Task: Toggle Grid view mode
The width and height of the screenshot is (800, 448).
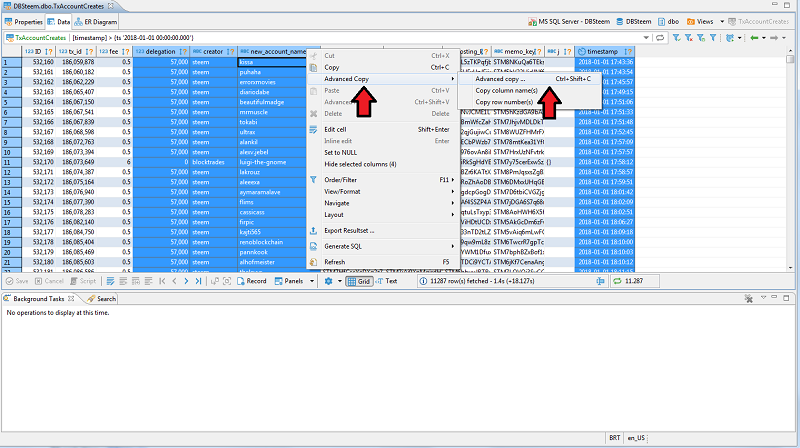Action: 359,281
